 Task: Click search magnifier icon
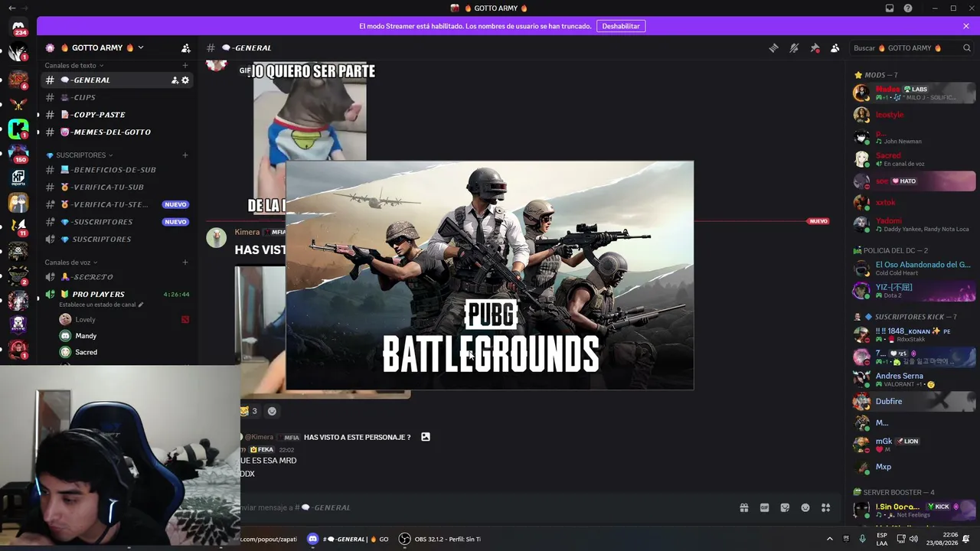pyautogui.click(x=967, y=48)
